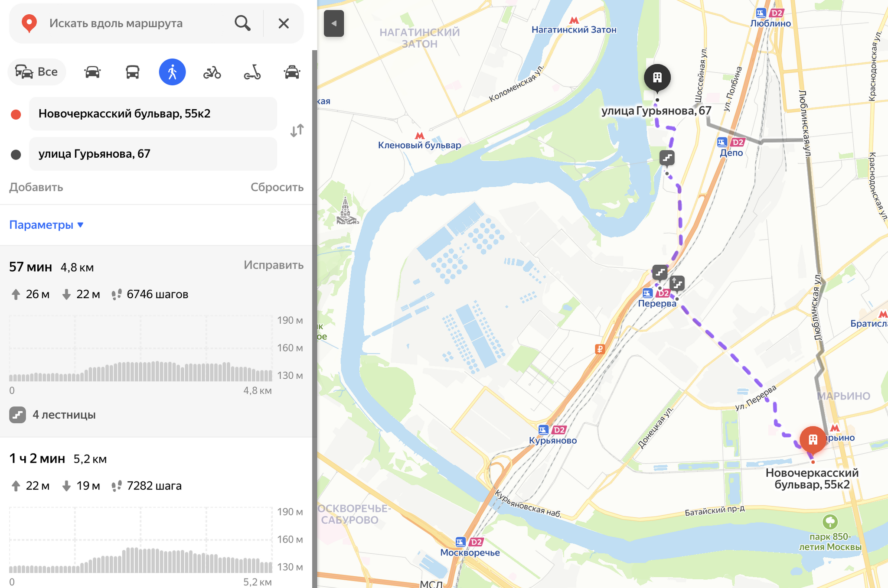The height and width of the screenshot is (588, 888).
Task: Click the Исправить link
Action: coord(273,265)
